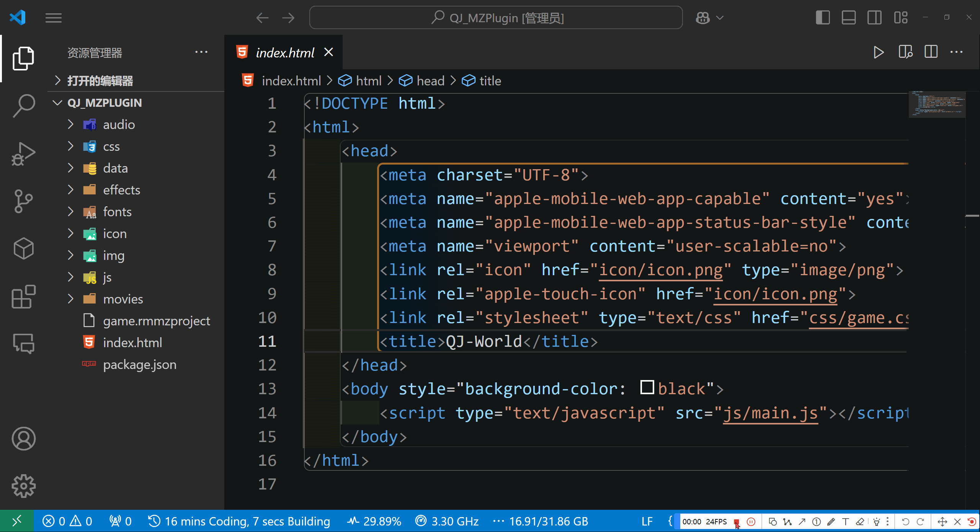Select the arrow annotation tool
Screen dimensions: 980x532
tap(802, 522)
